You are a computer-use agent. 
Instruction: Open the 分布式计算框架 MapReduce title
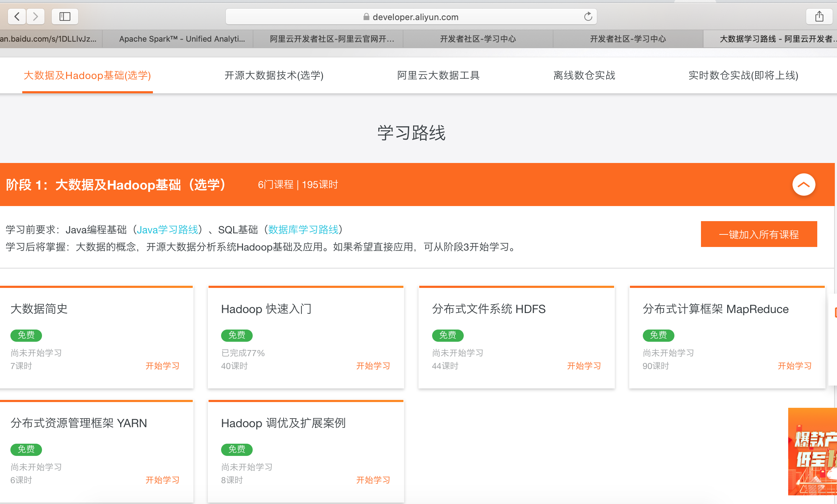click(716, 309)
